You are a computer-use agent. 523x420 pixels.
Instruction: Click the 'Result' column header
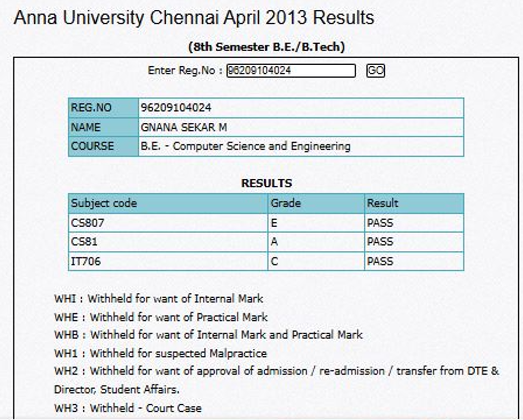[382, 203]
